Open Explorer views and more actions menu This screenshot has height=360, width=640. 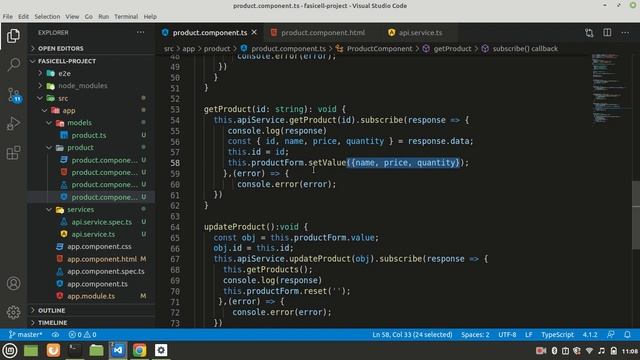[x=140, y=32]
